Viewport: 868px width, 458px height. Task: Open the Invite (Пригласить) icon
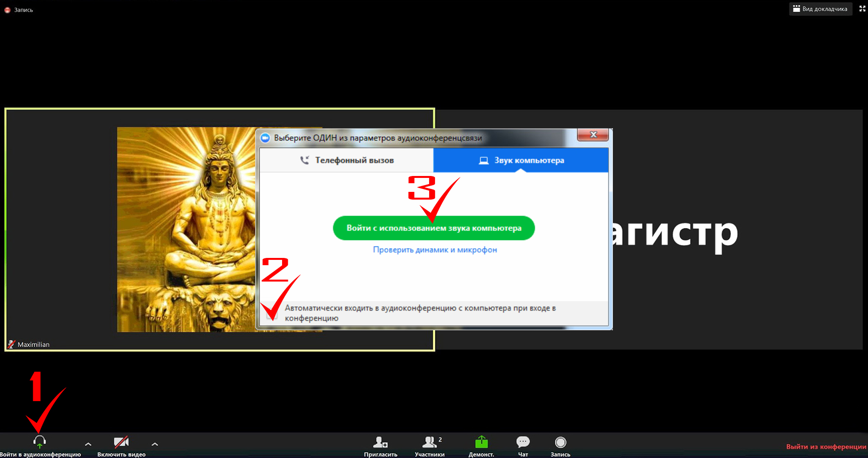(x=380, y=442)
